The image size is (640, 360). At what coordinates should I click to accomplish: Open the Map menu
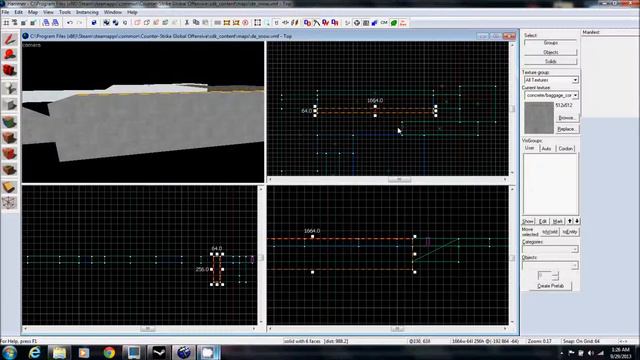pos(33,12)
